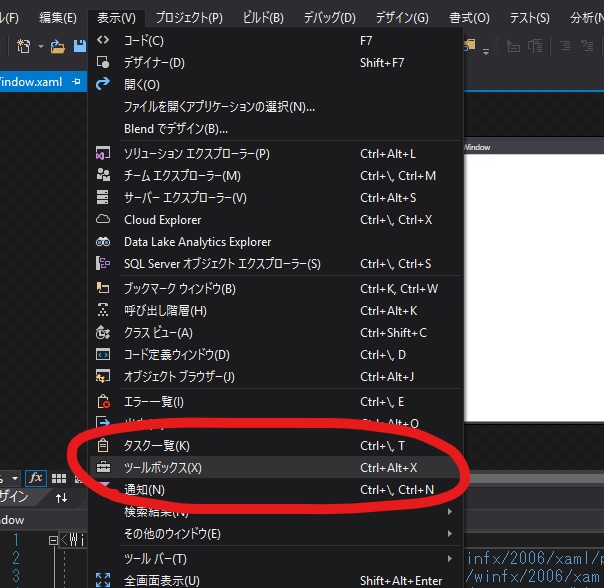Expand 検索結果 submenu arrow
604x588 pixels.
(x=450, y=511)
